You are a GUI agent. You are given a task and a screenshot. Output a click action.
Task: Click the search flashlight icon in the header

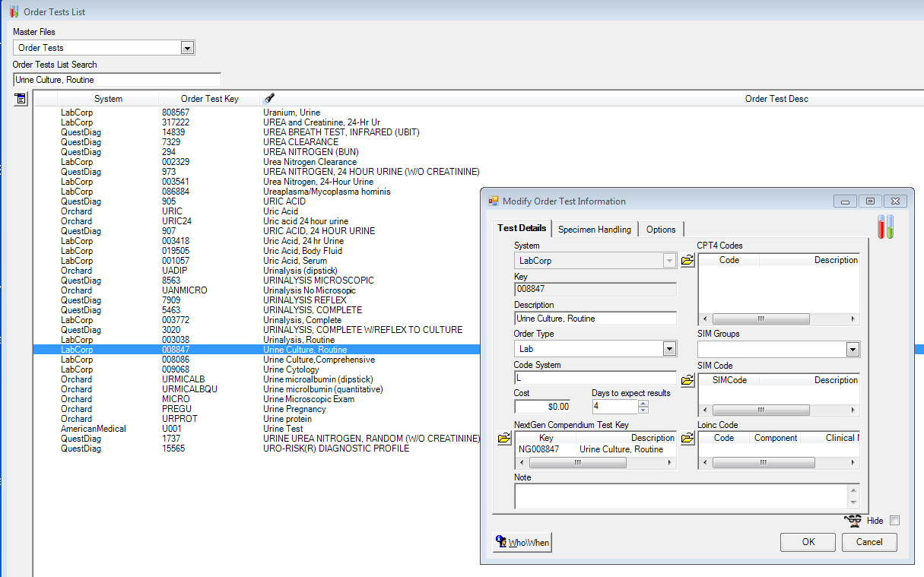[x=269, y=98]
